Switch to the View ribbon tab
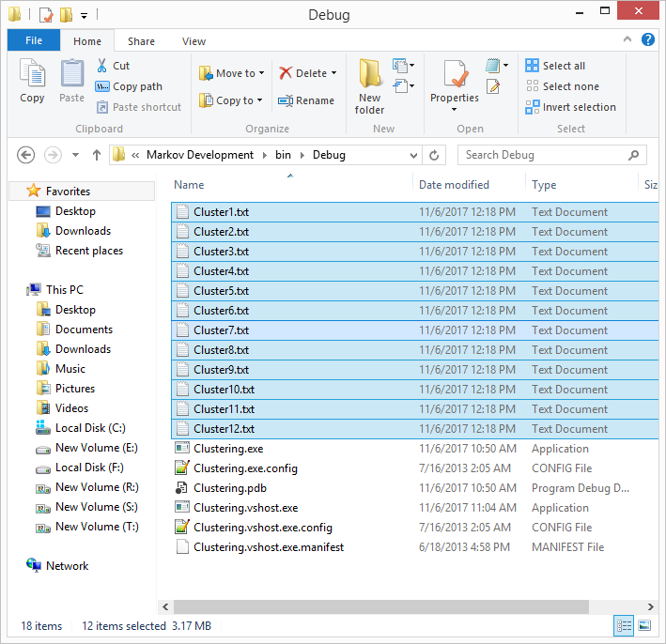666x644 pixels. click(x=194, y=41)
